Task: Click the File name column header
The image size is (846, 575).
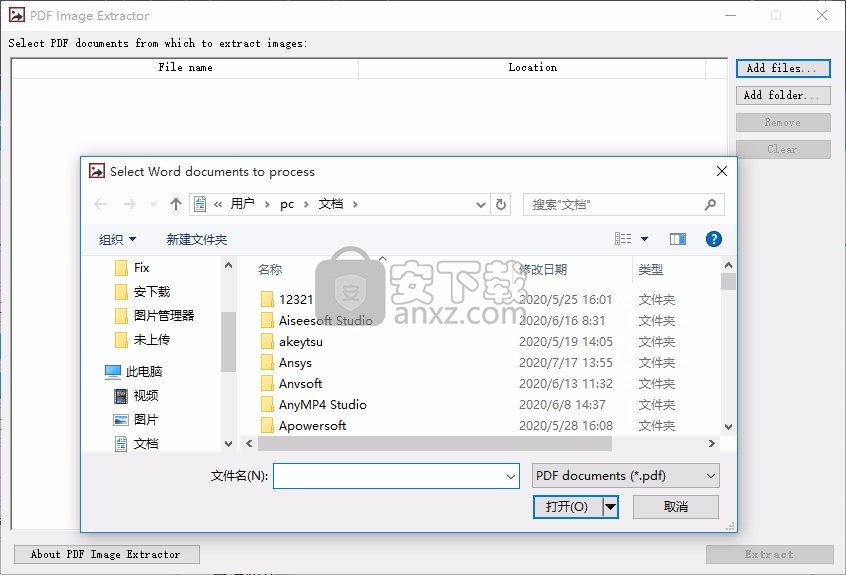Action: pyautogui.click(x=185, y=68)
